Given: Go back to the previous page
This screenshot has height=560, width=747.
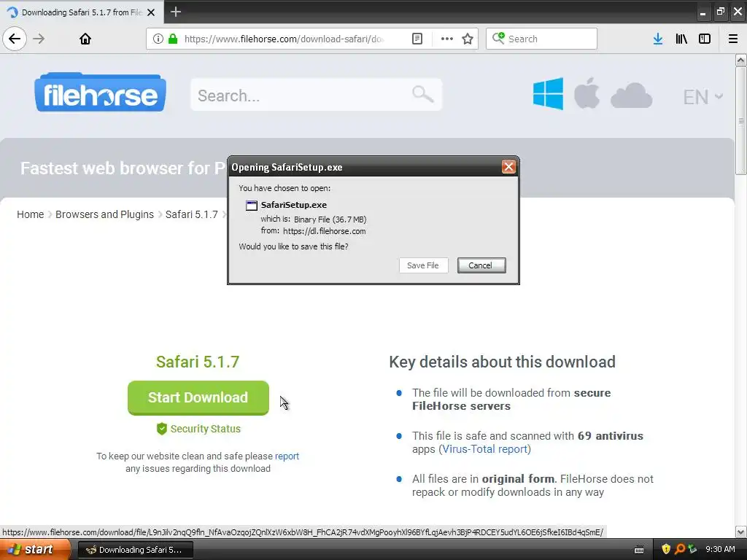Looking at the screenshot, I should pyautogui.click(x=15, y=39).
